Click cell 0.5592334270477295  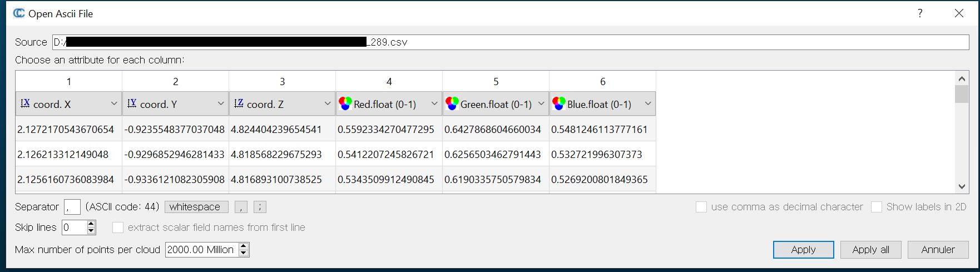click(x=389, y=129)
